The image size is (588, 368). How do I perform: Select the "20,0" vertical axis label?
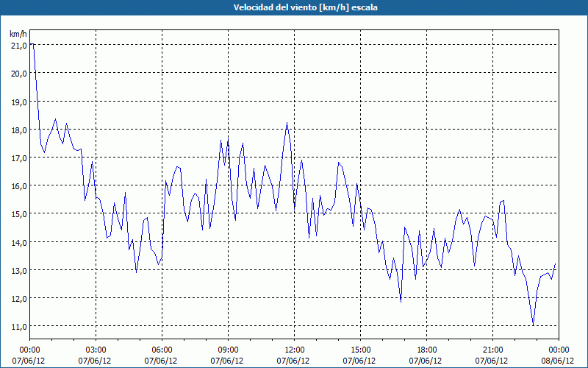click(x=19, y=74)
